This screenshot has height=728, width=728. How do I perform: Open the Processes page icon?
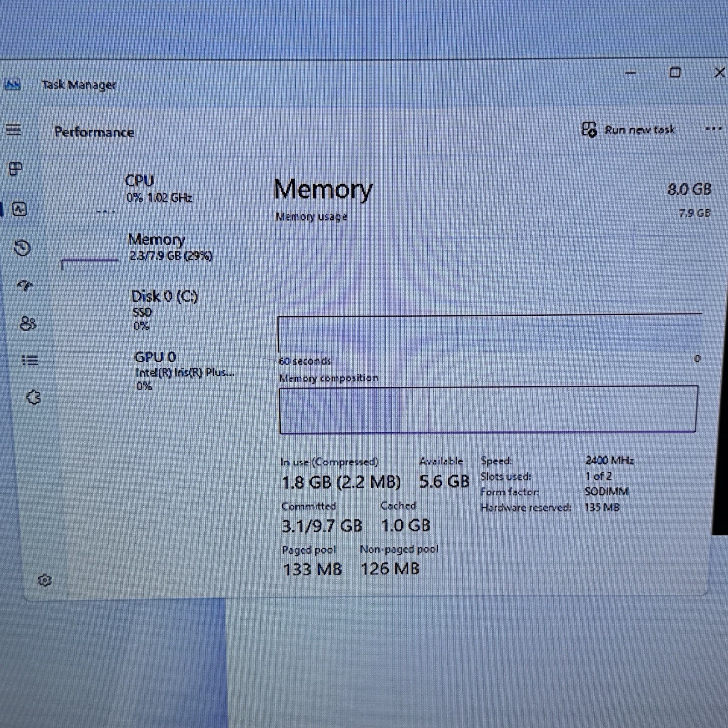tap(16, 169)
